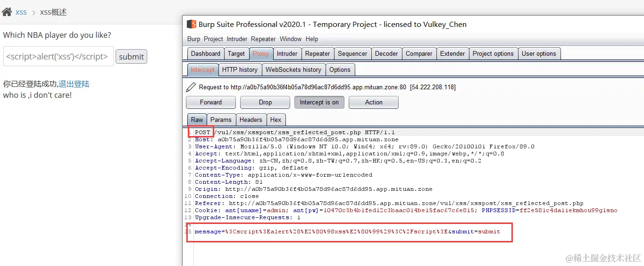
Task: Click the Which NBA player question text
Action: (57, 35)
